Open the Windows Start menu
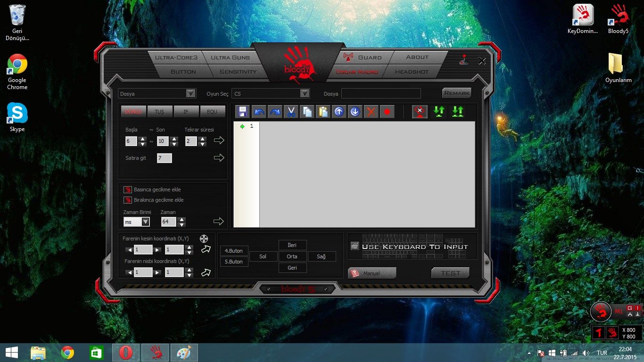The width and height of the screenshot is (644, 362). tap(12, 352)
